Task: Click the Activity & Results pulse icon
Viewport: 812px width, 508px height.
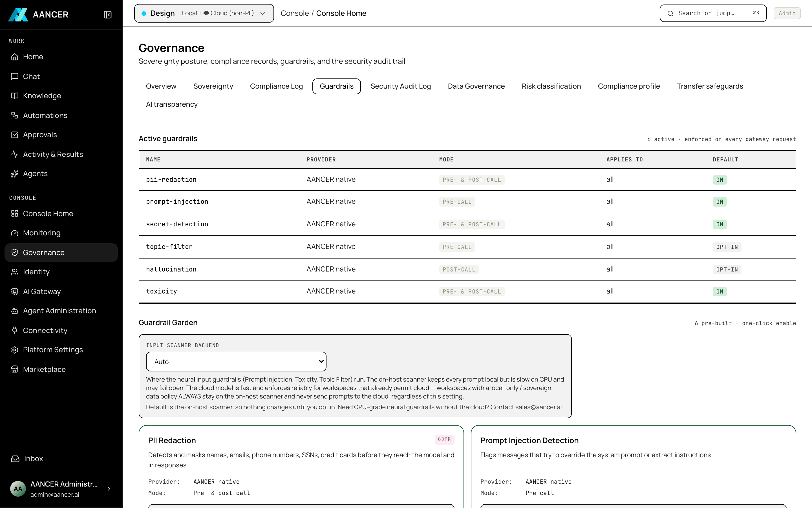Action: [x=14, y=154]
